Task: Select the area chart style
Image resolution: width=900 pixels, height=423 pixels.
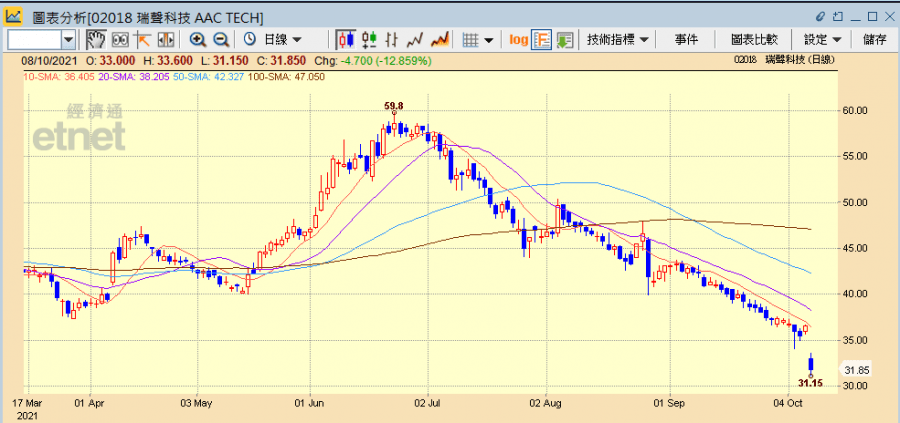Action: (x=439, y=39)
